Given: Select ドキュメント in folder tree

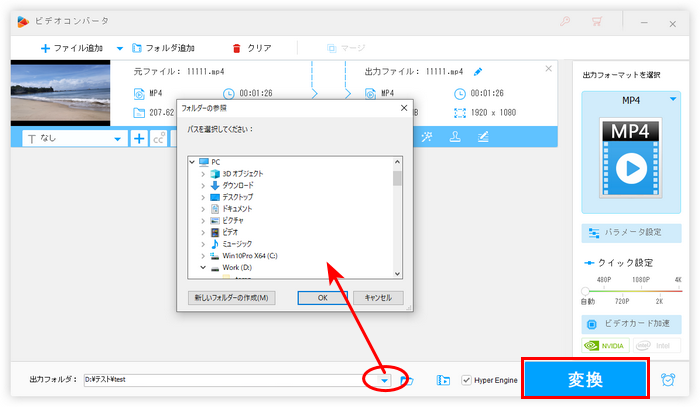Looking at the screenshot, I should [237, 208].
